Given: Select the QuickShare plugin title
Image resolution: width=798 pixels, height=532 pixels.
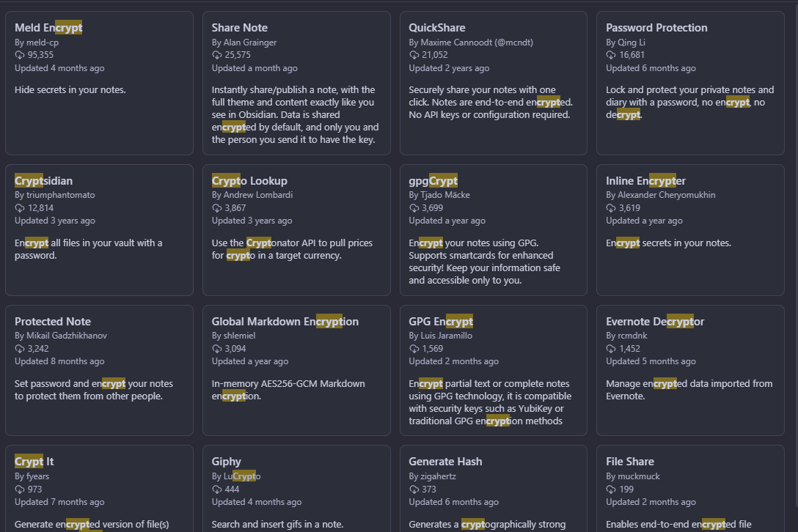Looking at the screenshot, I should pyautogui.click(x=436, y=27).
